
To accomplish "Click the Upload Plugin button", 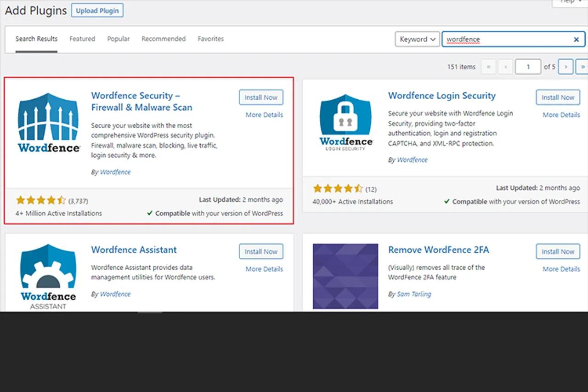I will tap(97, 11).
